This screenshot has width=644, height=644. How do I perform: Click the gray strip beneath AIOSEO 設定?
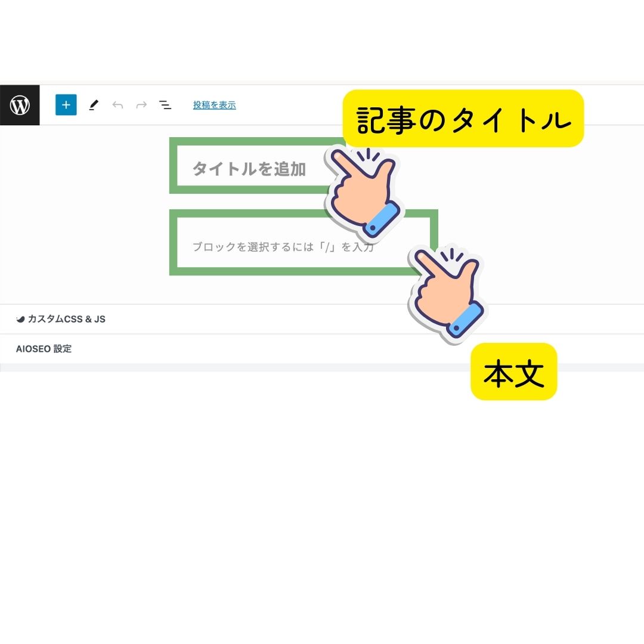click(322, 367)
